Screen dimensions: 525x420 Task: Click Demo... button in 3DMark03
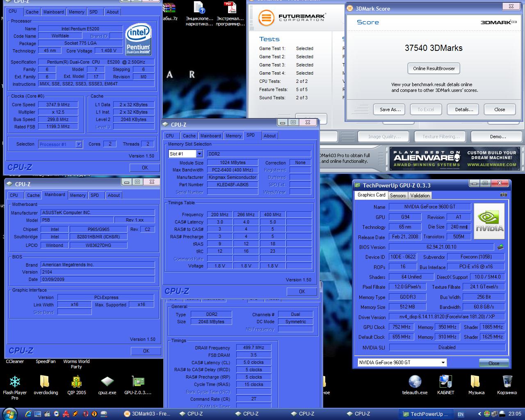pyautogui.click(x=498, y=137)
